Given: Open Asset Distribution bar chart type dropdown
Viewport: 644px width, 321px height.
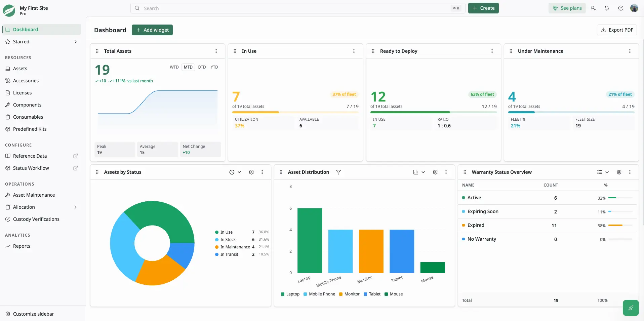Looking at the screenshot, I should (x=419, y=172).
